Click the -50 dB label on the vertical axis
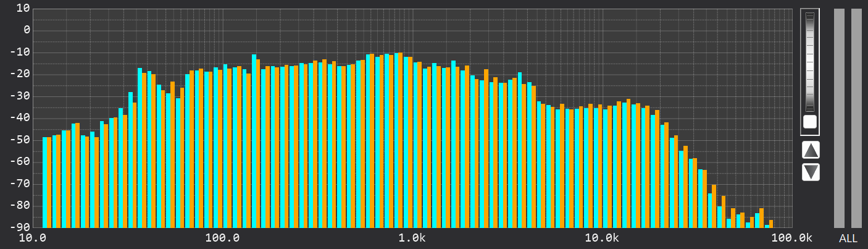868x249 pixels. [x=21, y=140]
